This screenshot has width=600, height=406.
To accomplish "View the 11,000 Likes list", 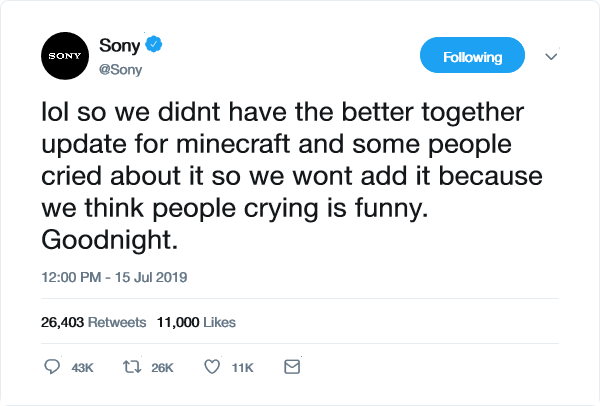I will click(x=196, y=322).
